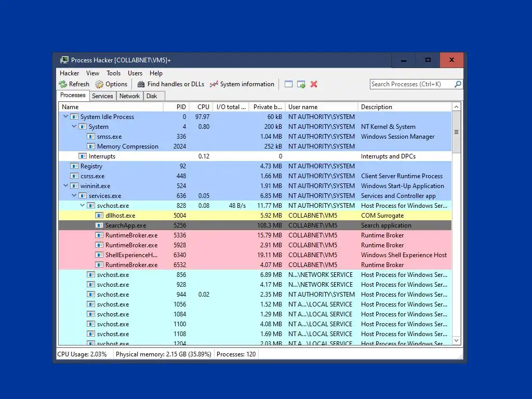This screenshot has width=532, height=399.
Task: Click the vertical scrollbar thumb
Action: pos(456,132)
